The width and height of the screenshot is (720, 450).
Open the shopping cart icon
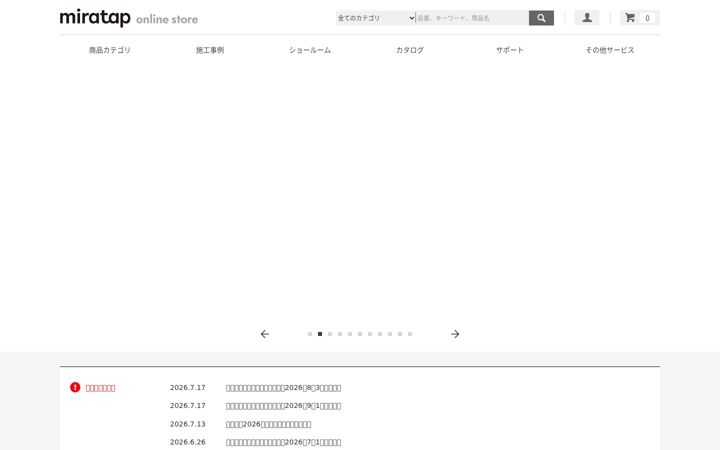coord(630,18)
